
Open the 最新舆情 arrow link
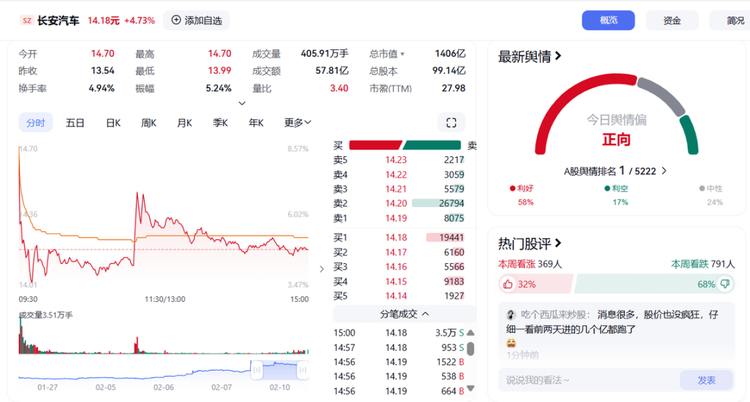point(558,57)
